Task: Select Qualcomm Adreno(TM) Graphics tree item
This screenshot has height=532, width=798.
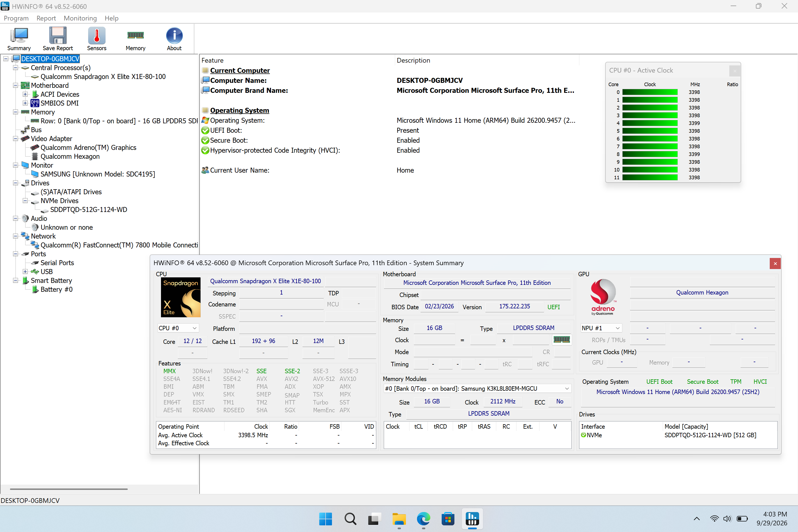Action: coord(88,148)
